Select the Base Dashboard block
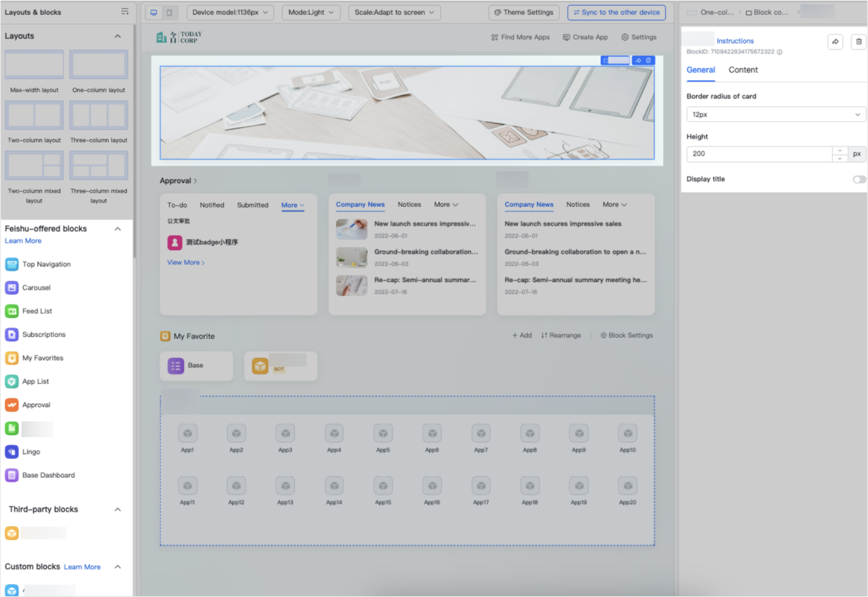The image size is (868, 597). (x=48, y=475)
